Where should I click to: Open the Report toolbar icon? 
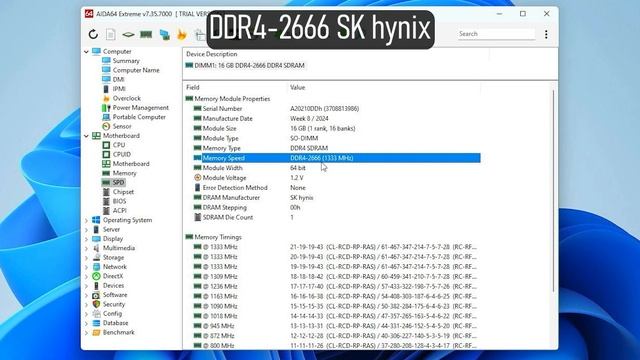point(111,34)
